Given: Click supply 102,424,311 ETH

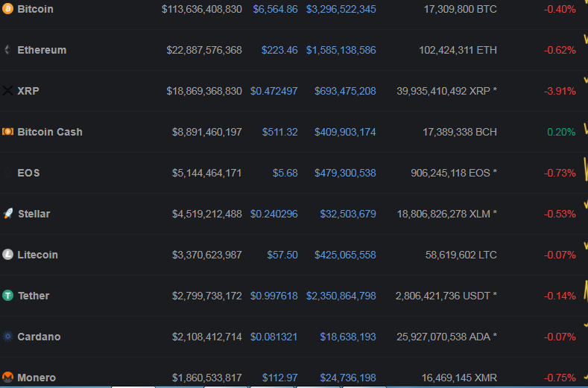Looking at the screenshot, I should click(x=458, y=50).
